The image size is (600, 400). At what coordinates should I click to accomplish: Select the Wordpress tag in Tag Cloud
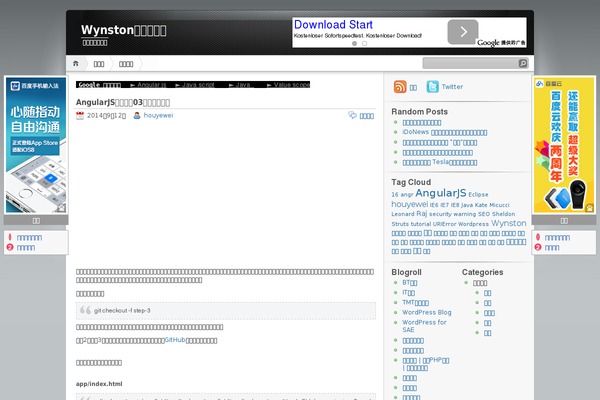pyautogui.click(x=473, y=224)
